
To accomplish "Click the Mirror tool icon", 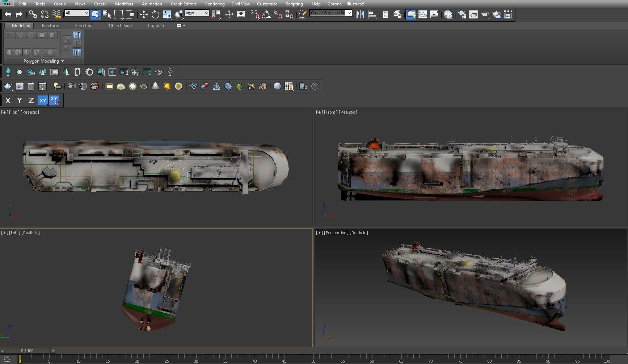I will tap(360, 14).
